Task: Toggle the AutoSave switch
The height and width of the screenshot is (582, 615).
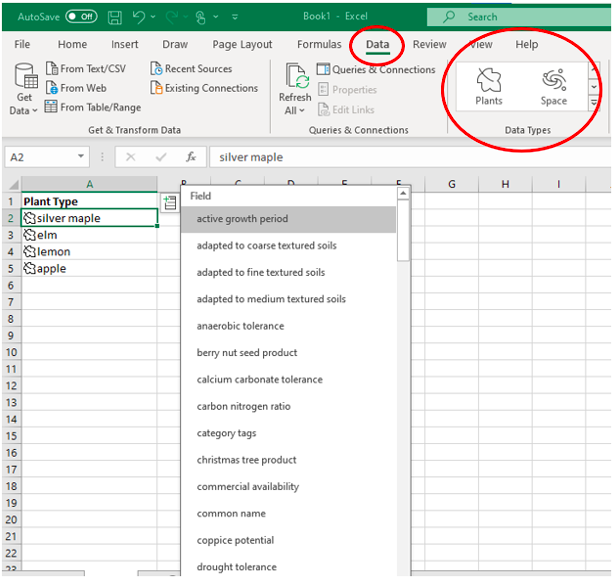Action: (x=81, y=17)
